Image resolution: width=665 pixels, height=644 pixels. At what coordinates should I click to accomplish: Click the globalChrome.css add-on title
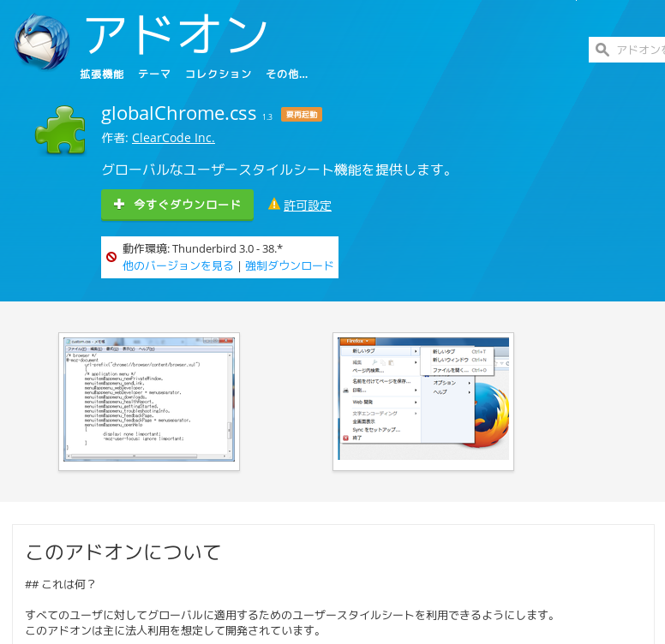pos(178,113)
